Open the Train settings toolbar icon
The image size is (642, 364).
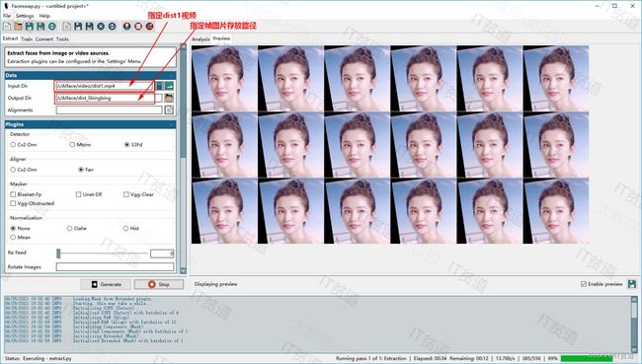(138, 27)
